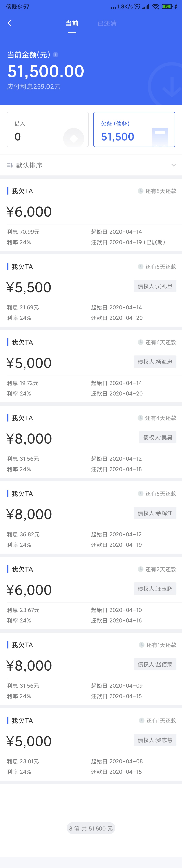This screenshot has height=868, width=182.
Task: Select the 当前 tab
Action: (72, 23)
